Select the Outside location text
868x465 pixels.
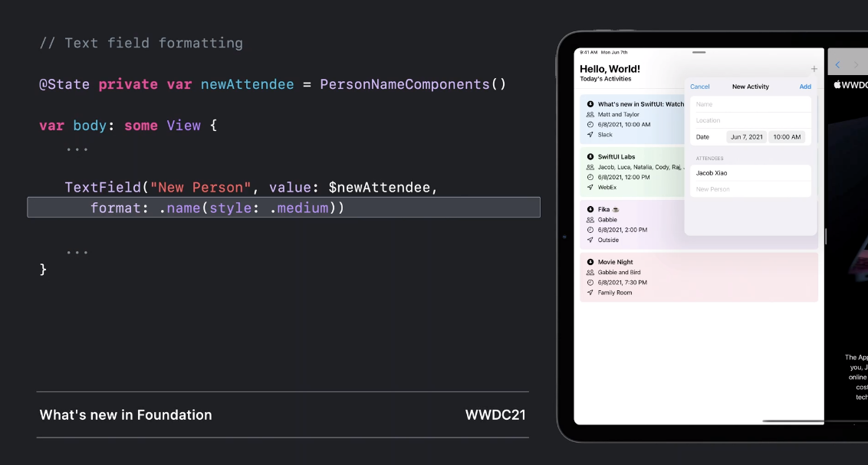tap(608, 240)
